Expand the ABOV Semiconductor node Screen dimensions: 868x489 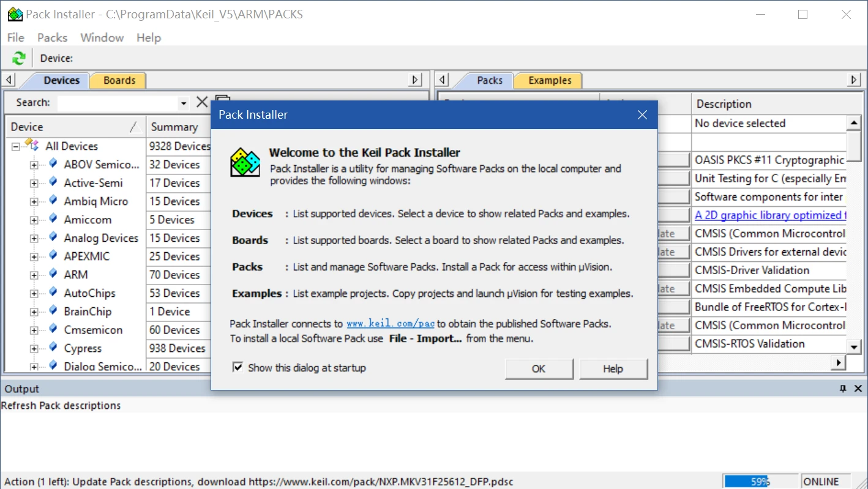pyautogui.click(x=34, y=165)
